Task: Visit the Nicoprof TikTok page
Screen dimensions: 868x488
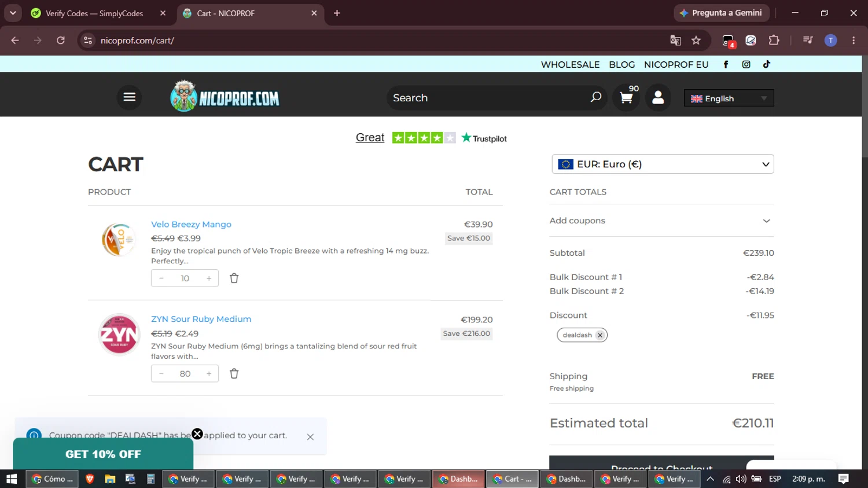Action: point(767,64)
